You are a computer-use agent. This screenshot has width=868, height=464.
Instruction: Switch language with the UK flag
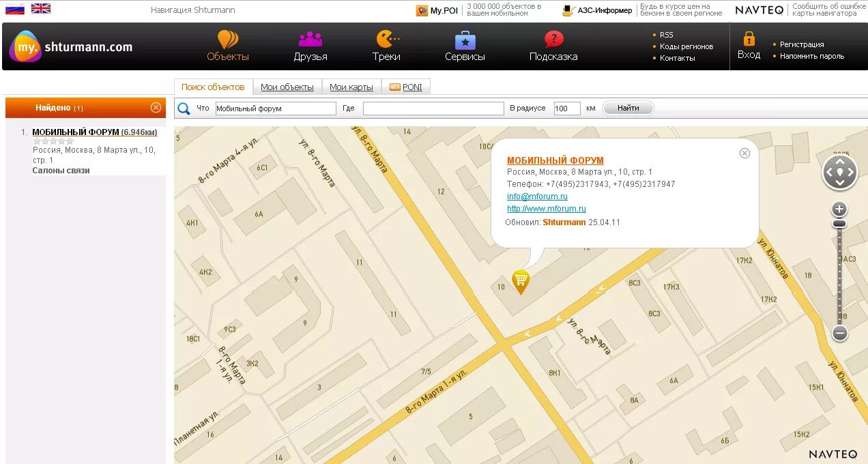tap(41, 9)
